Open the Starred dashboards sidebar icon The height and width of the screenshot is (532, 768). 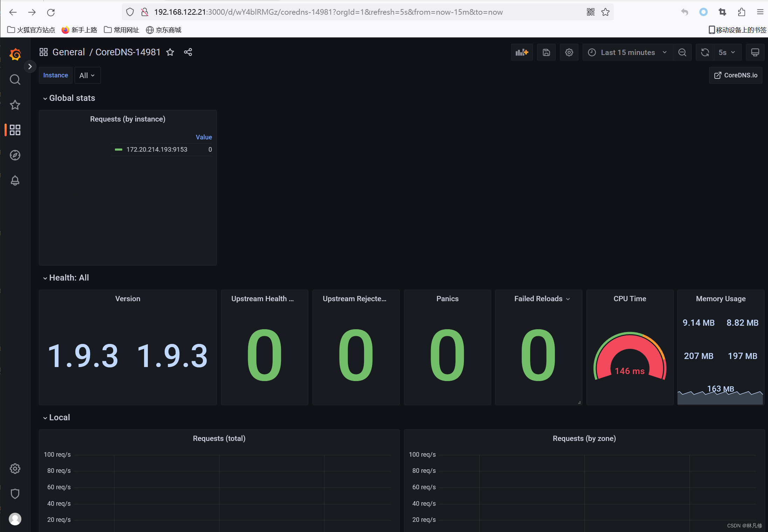(x=15, y=105)
